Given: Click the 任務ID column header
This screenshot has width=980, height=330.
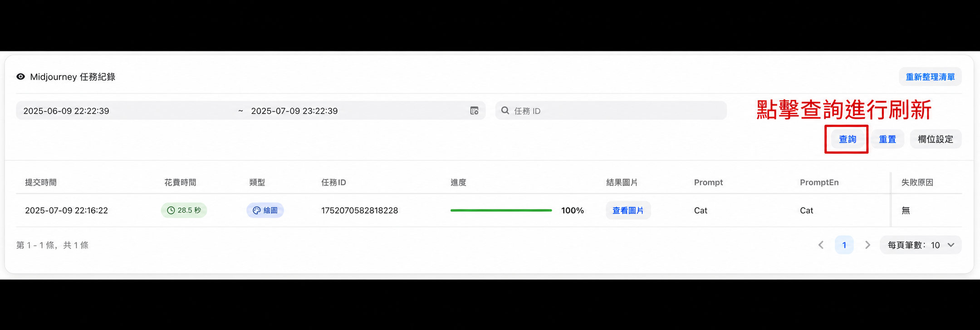Looking at the screenshot, I should click(333, 182).
